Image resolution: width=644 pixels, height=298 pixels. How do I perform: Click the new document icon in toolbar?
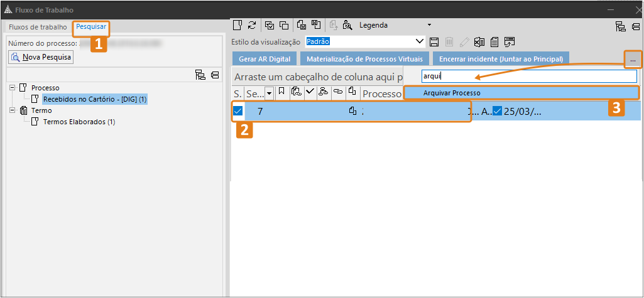click(237, 25)
